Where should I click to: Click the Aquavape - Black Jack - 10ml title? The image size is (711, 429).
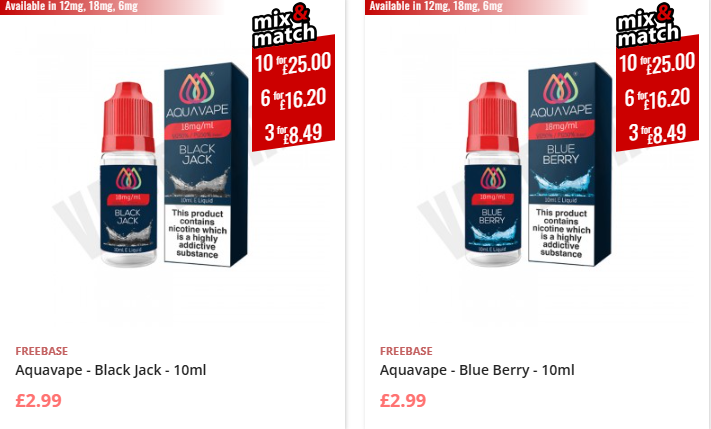click(111, 370)
